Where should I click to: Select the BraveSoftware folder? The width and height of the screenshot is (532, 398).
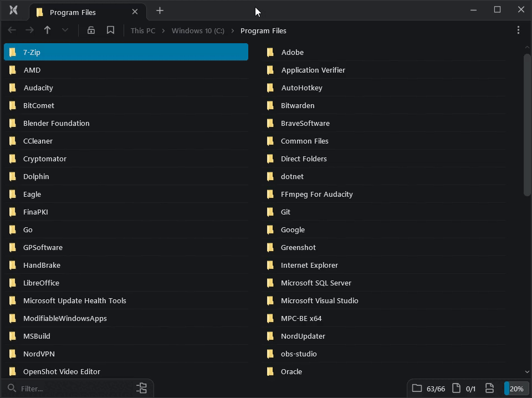click(x=383, y=123)
